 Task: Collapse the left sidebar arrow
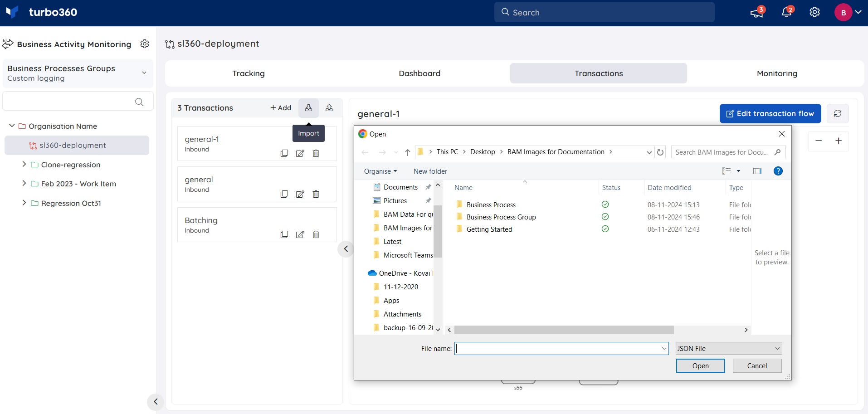pos(156,402)
